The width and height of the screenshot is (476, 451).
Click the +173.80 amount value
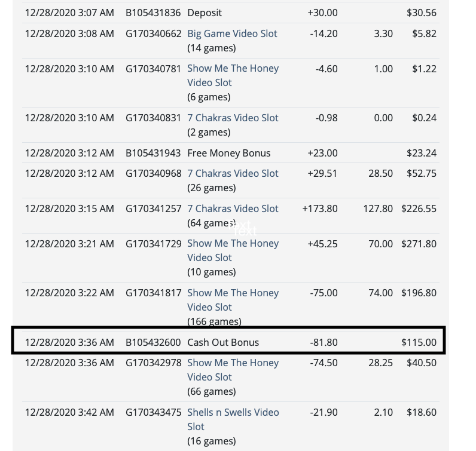[320, 208]
